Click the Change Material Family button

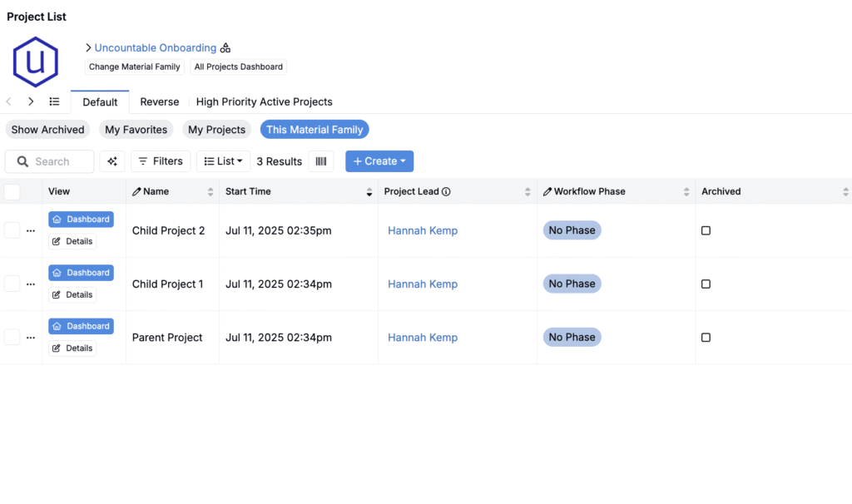click(x=134, y=67)
